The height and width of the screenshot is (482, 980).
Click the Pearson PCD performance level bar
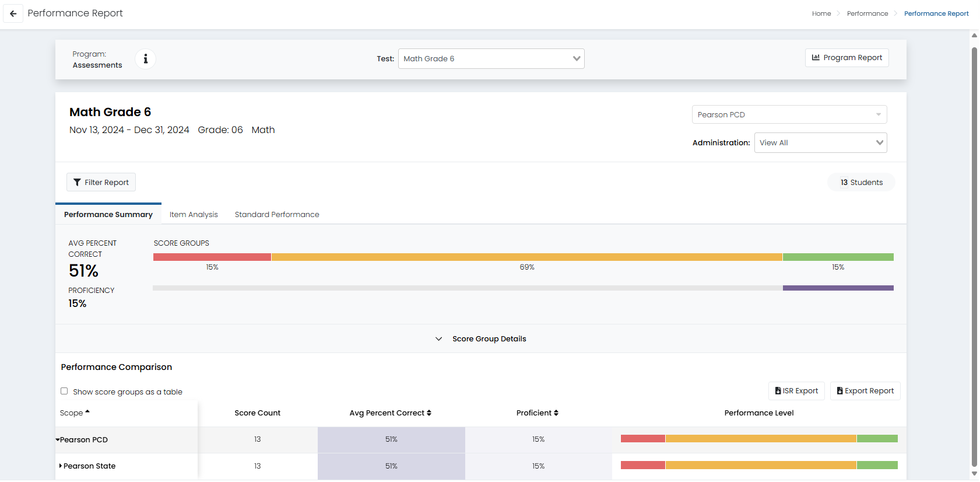(759, 439)
